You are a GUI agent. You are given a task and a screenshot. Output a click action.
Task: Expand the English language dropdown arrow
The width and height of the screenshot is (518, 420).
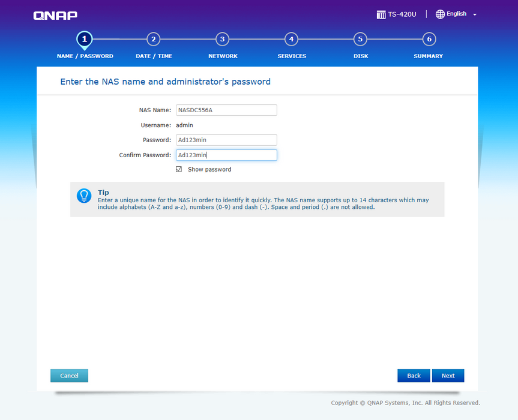pyautogui.click(x=475, y=14)
